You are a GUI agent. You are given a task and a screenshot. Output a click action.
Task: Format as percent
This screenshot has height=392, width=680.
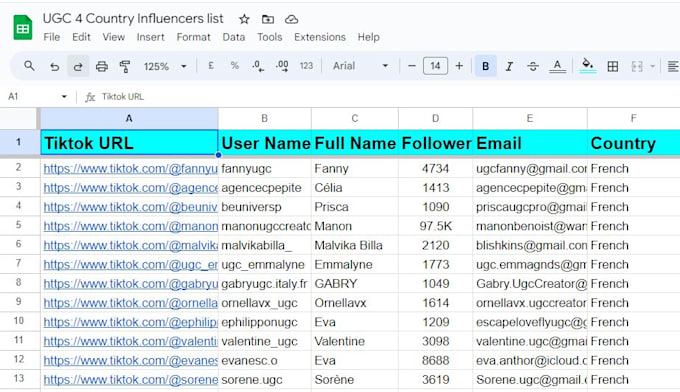tap(235, 66)
